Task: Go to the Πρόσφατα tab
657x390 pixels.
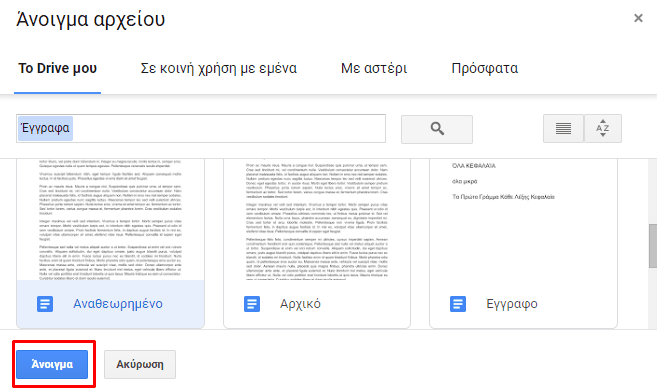Action: coord(485,68)
